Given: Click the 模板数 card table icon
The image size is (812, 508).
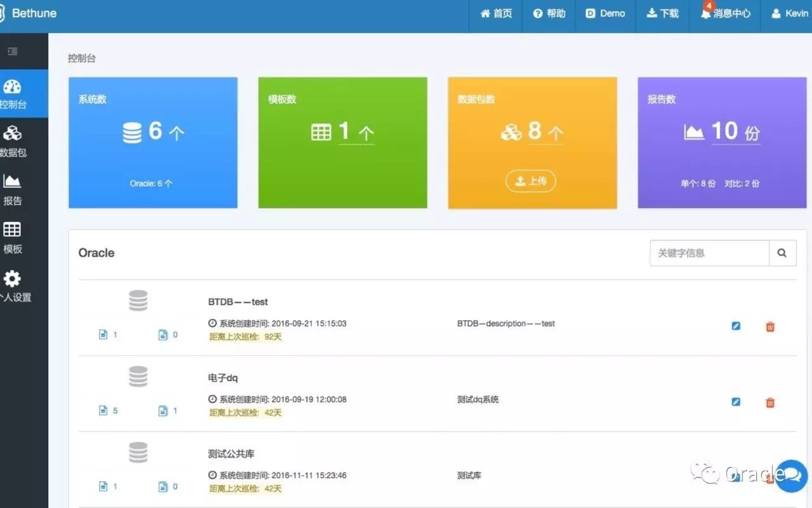Looking at the screenshot, I should pos(322,132).
